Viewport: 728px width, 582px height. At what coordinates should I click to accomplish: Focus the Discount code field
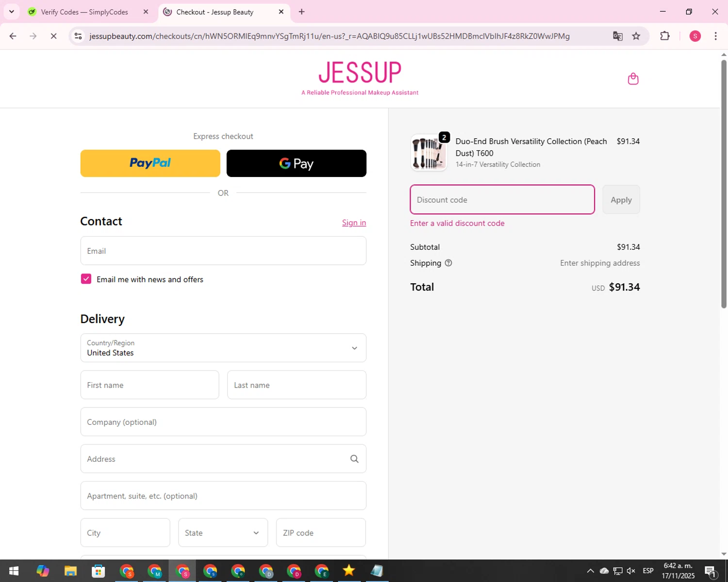coord(502,199)
